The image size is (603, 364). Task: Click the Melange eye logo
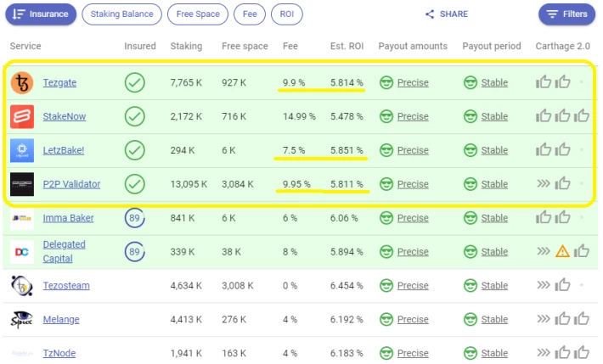22,319
